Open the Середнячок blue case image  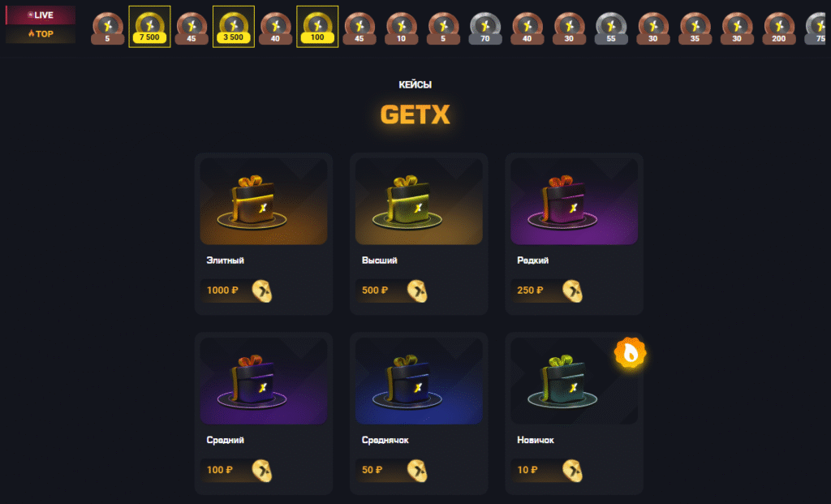pos(419,381)
